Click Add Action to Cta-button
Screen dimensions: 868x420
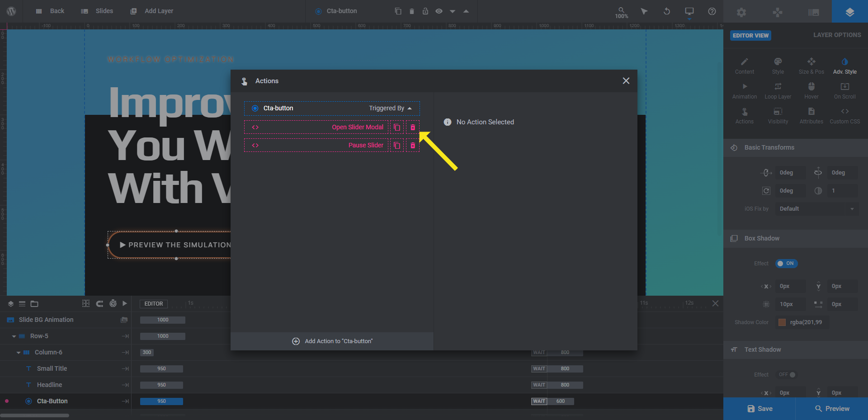click(x=332, y=341)
